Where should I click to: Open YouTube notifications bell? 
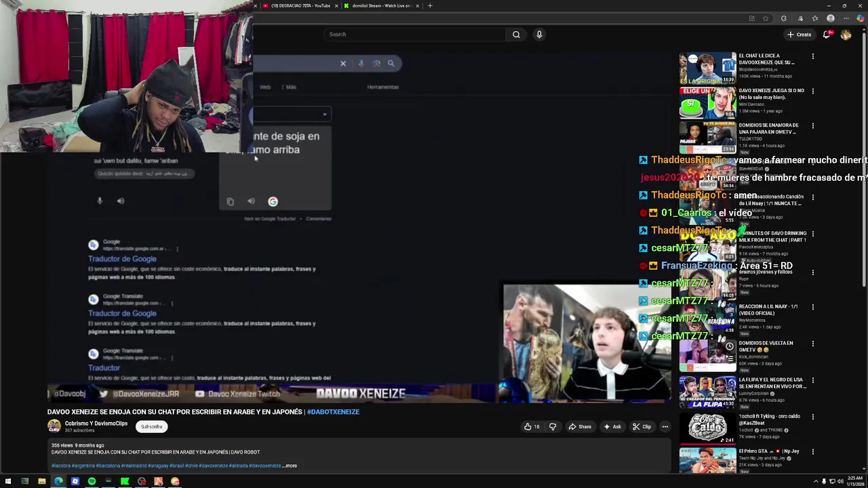(x=827, y=35)
